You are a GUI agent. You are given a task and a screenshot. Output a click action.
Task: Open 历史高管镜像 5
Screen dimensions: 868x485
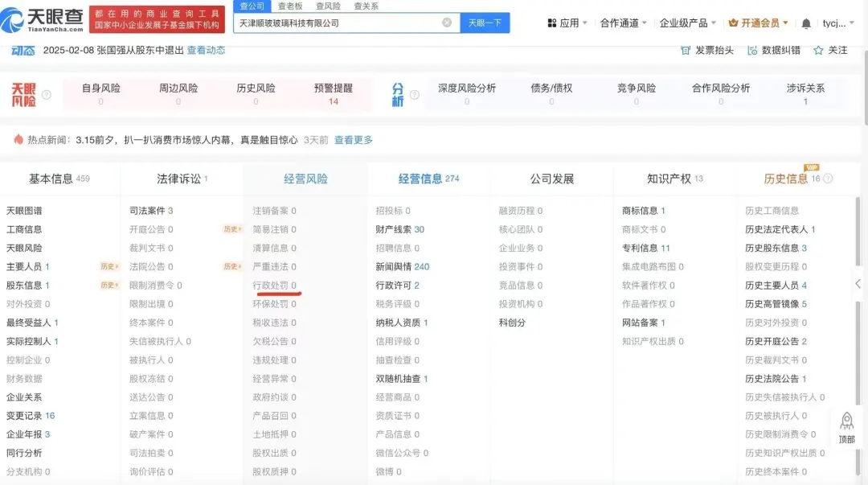point(776,304)
